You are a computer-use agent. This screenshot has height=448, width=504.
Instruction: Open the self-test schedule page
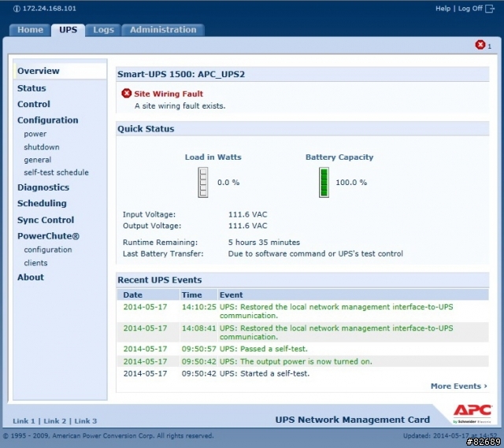tap(56, 172)
